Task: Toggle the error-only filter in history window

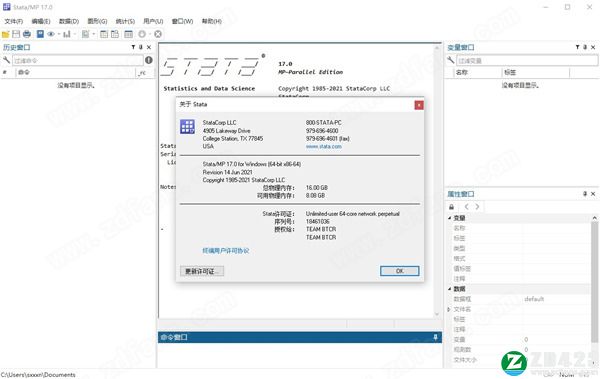Action: click(x=149, y=60)
